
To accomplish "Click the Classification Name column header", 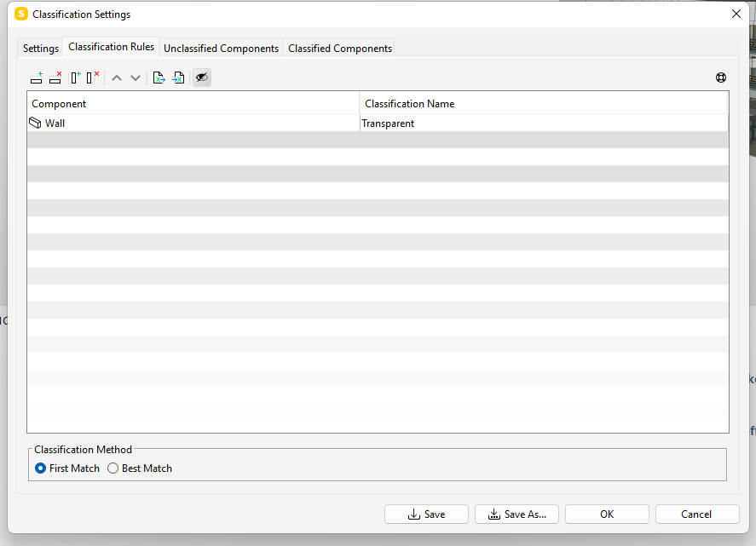I will coord(544,104).
